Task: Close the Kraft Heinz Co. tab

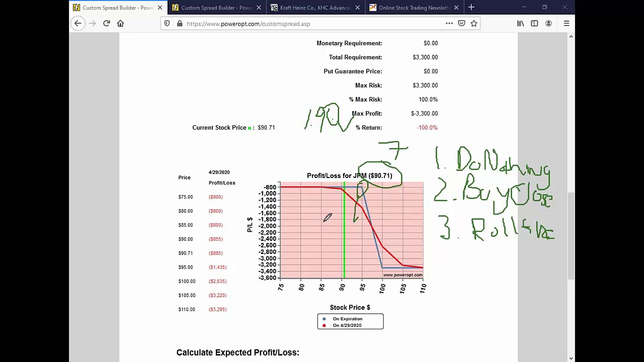Action: (x=357, y=8)
